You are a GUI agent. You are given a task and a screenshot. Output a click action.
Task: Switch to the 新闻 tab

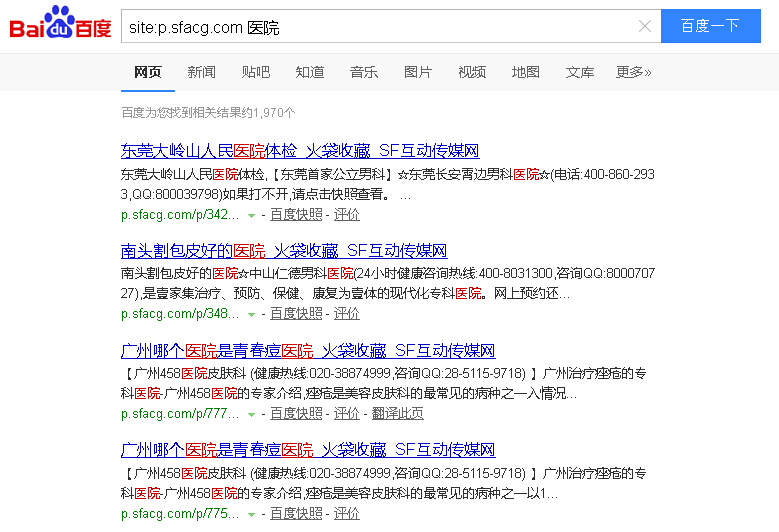201,72
